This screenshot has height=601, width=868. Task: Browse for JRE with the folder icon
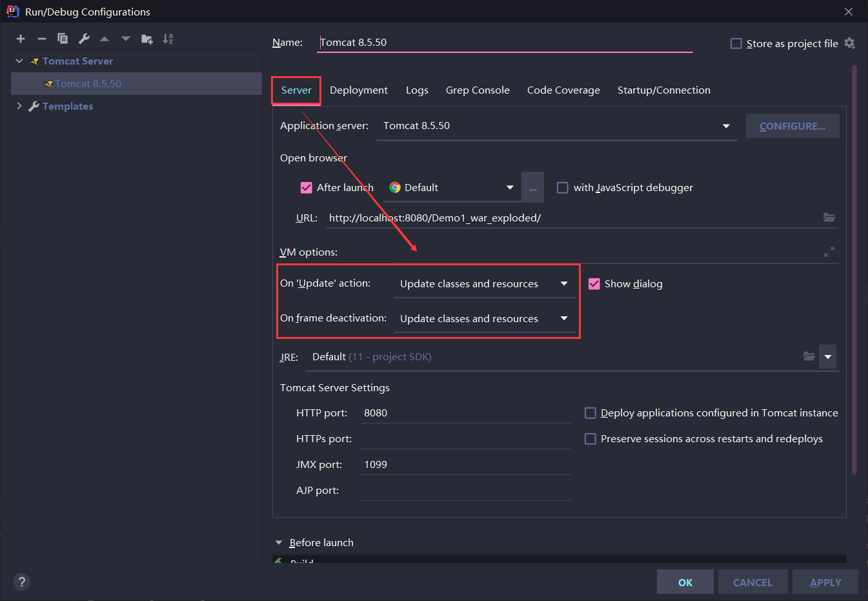809,356
